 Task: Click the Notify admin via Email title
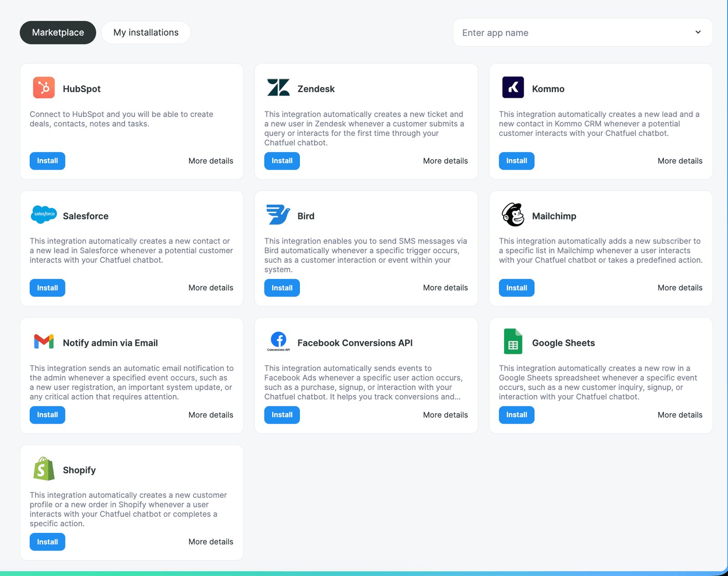[110, 343]
